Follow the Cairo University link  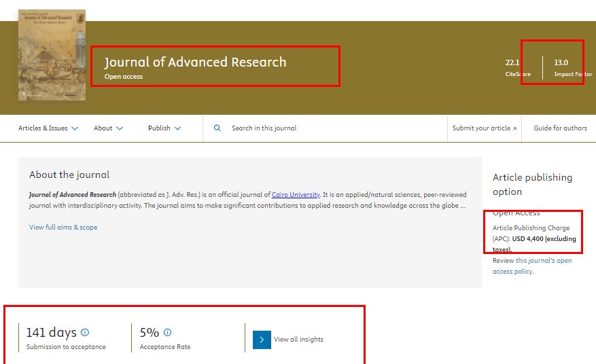296,194
